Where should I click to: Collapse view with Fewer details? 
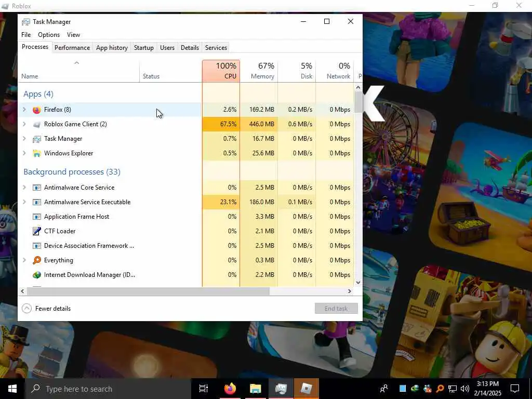46,309
